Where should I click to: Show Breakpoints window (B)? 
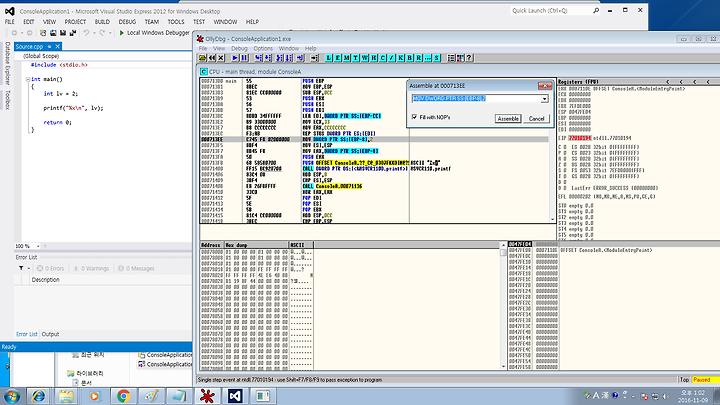410,58
